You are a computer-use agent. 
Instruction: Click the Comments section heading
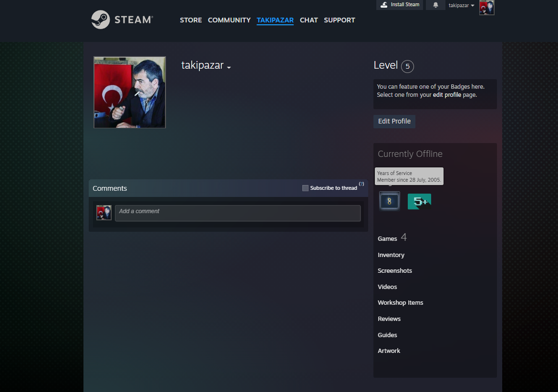pos(110,188)
